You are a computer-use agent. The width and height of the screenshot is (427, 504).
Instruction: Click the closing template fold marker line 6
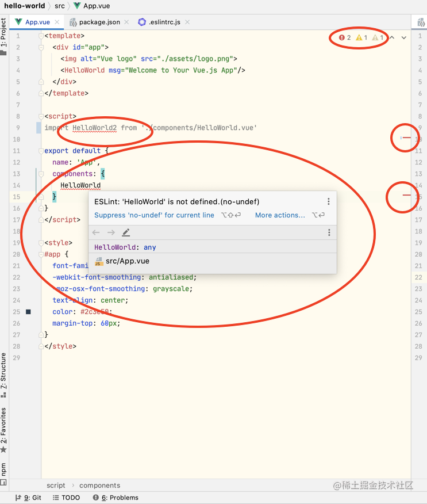coord(41,93)
